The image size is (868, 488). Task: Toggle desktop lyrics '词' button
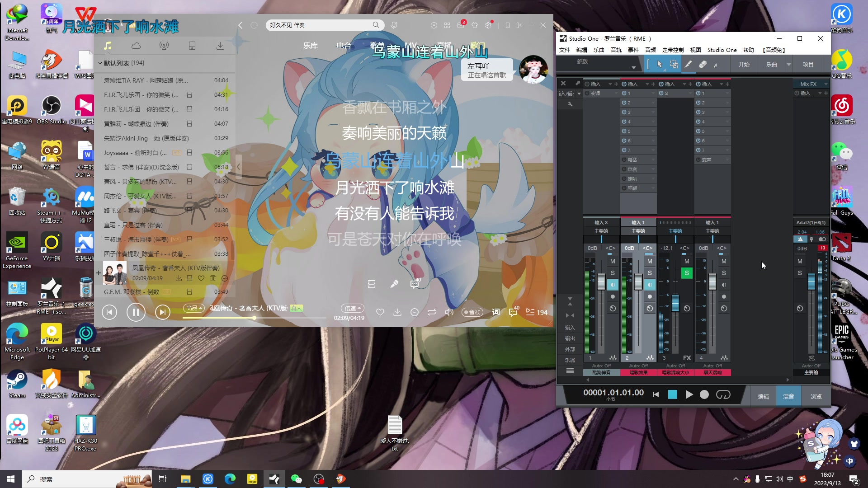coord(496,312)
